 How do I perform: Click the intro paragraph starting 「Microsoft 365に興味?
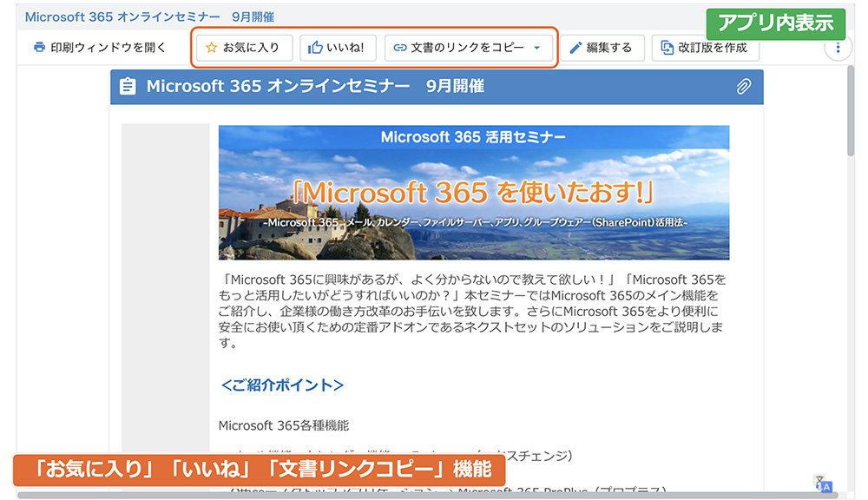click(x=471, y=311)
